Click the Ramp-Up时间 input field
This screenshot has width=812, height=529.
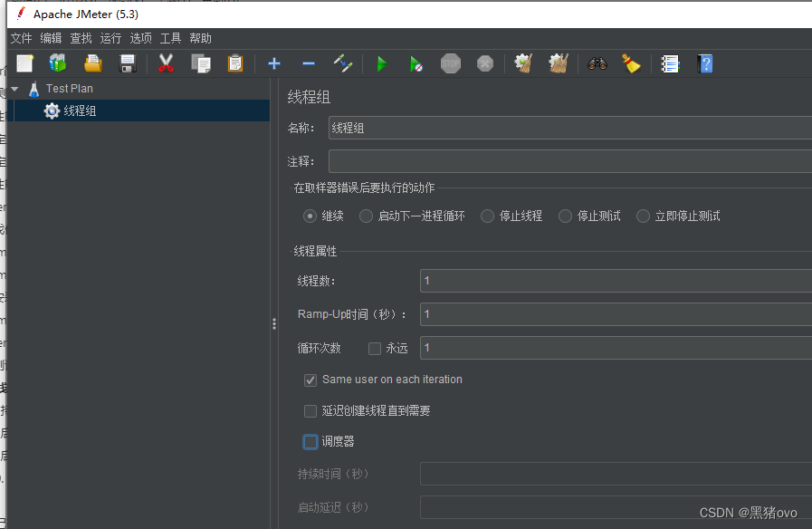(x=616, y=314)
